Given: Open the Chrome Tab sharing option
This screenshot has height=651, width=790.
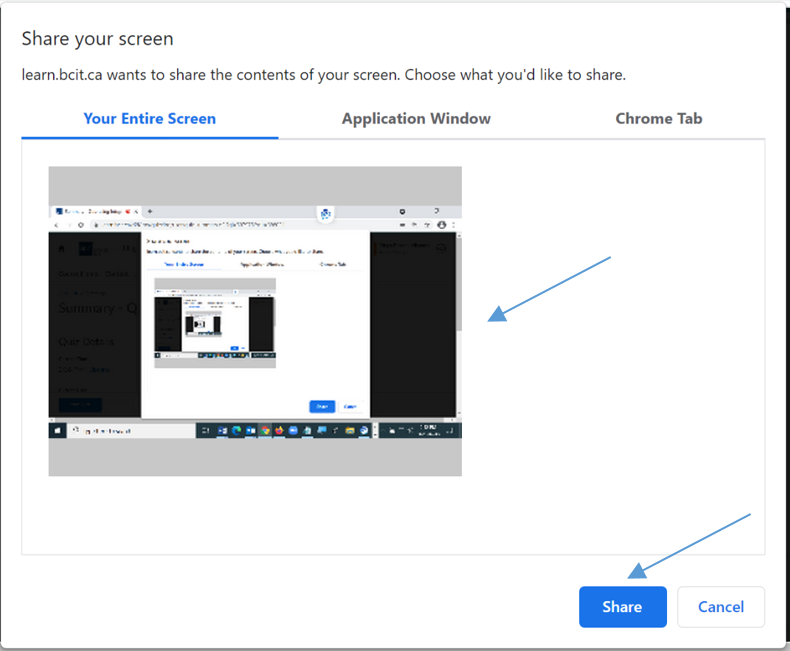Looking at the screenshot, I should (658, 118).
